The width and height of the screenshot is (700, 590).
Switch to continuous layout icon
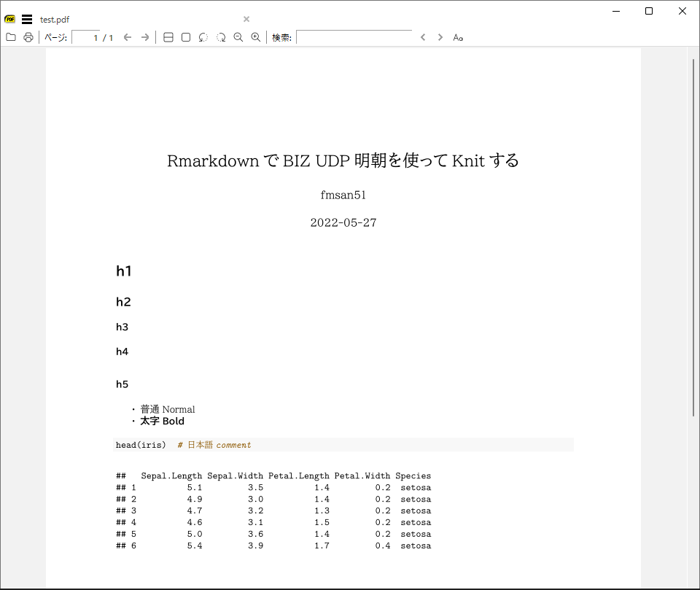pyautogui.click(x=168, y=37)
